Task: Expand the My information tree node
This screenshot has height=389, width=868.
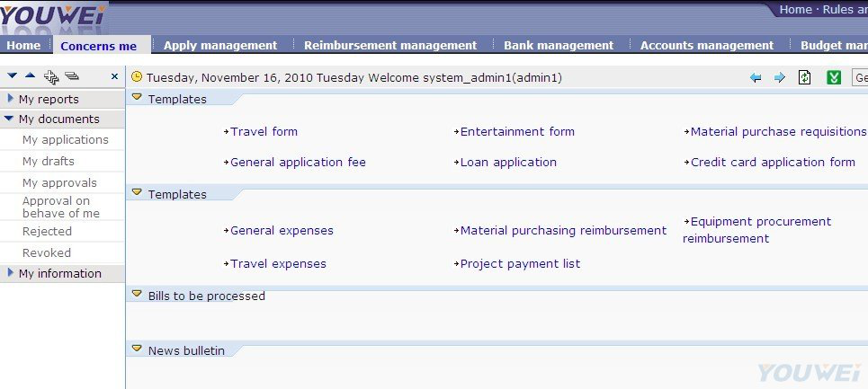Action: [x=11, y=272]
